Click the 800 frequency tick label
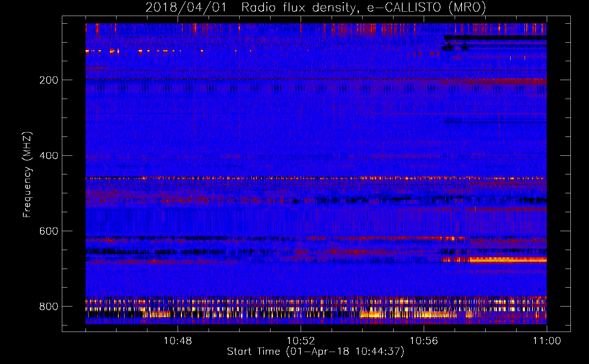The width and height of the screenshot is (589, 364). click(x=49, y=307)
